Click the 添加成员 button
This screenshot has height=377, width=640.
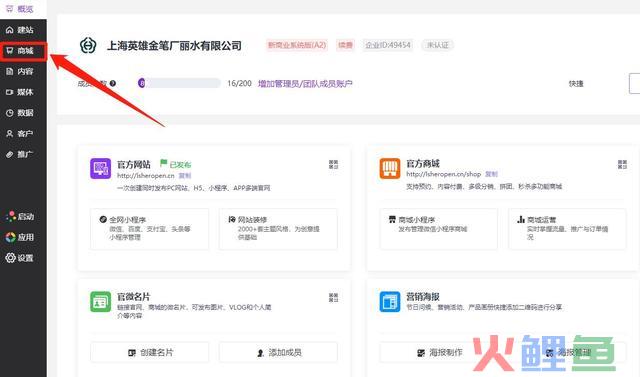coord(278,352)
